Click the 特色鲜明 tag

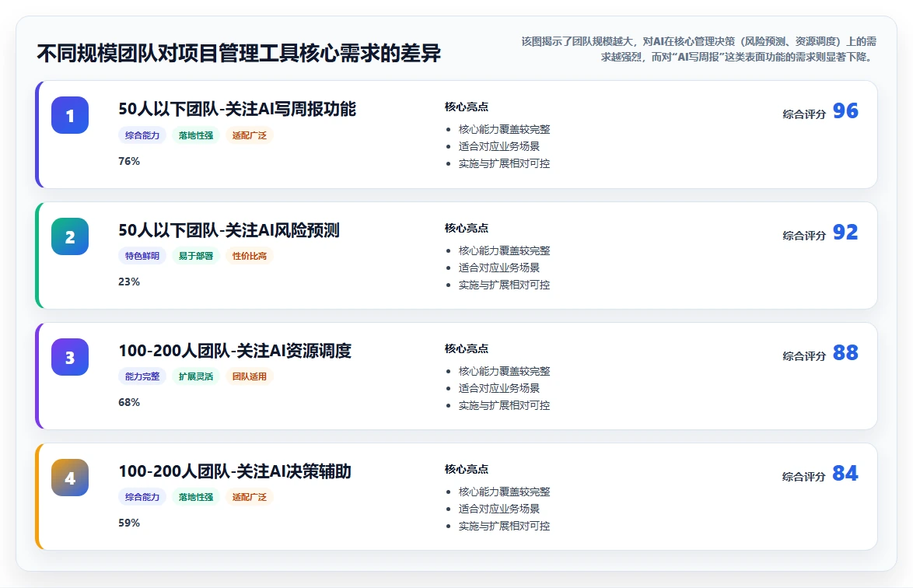click(142, 256)
